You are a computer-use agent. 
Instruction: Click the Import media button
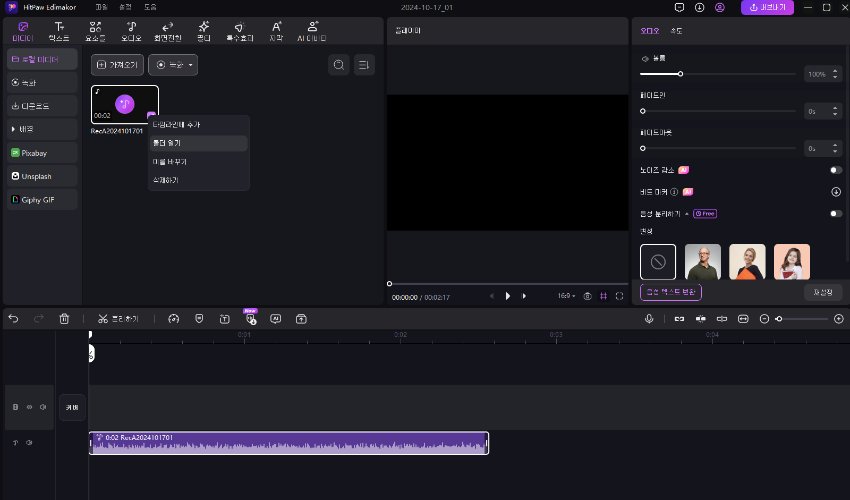click(x=116, y=65)
